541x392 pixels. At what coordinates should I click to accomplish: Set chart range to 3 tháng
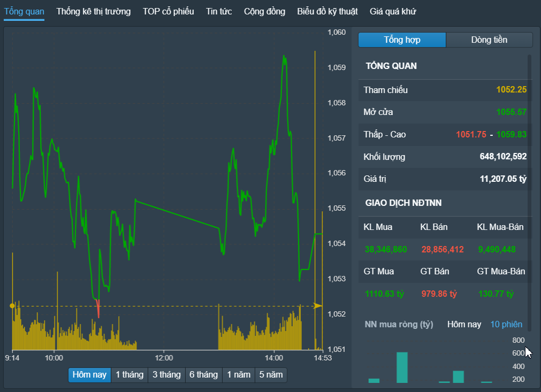[166, 375]
